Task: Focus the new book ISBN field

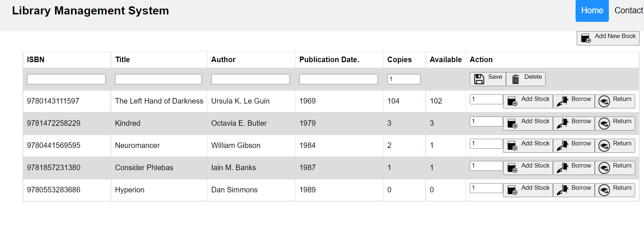Action: [66, 79]
